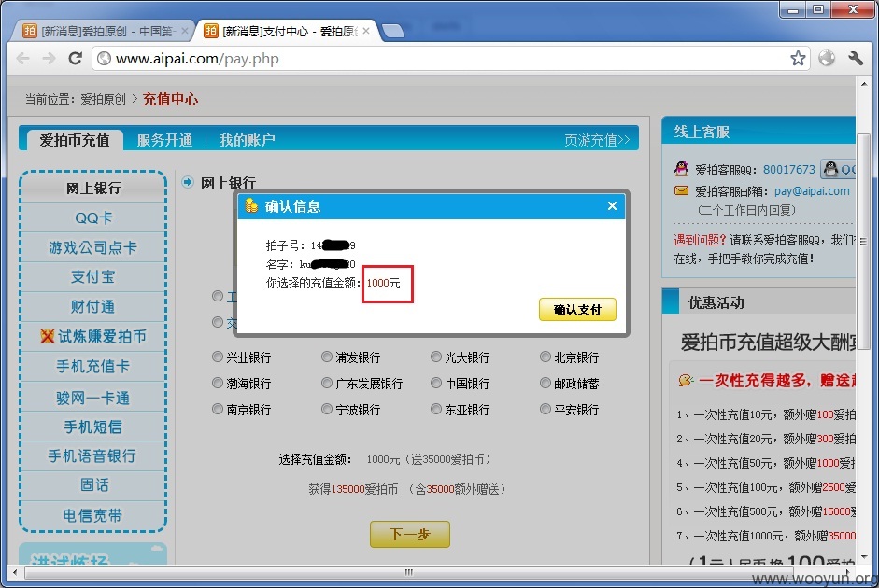Click the browser forward arrow
This screenshot has width=879, height=588.
point(50,58)
